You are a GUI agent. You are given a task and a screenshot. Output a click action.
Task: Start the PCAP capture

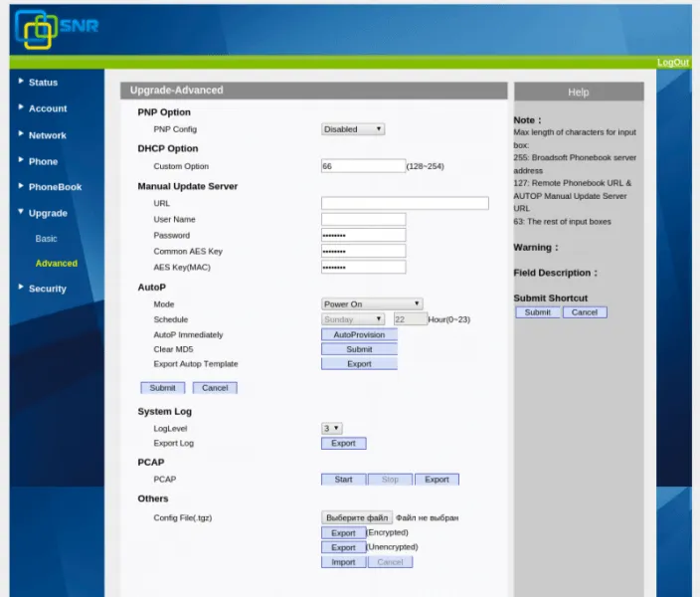coord(343,480)
